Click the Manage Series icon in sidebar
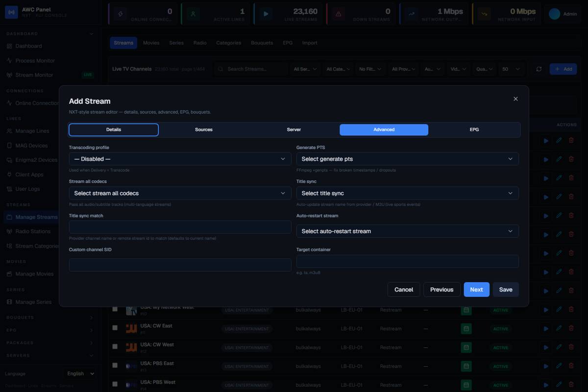 [x=9, y=302]
